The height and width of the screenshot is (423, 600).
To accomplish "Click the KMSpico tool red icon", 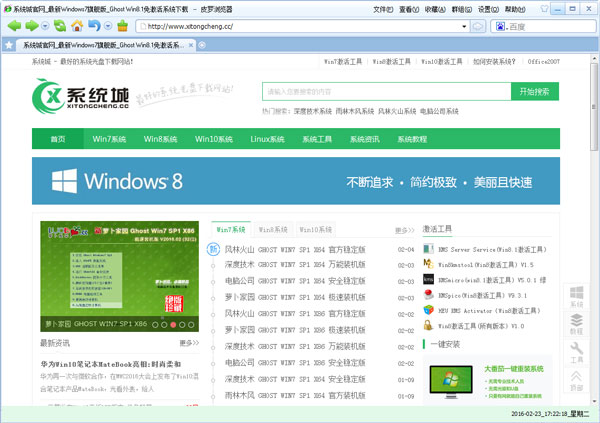I will [428, 295].
